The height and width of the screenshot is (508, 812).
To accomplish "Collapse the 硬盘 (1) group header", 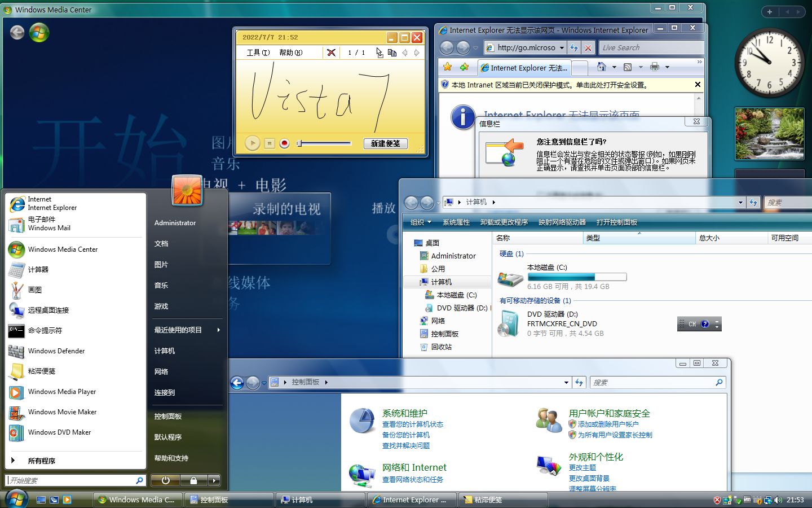I will pyautogui.click(x=511, y=254).
